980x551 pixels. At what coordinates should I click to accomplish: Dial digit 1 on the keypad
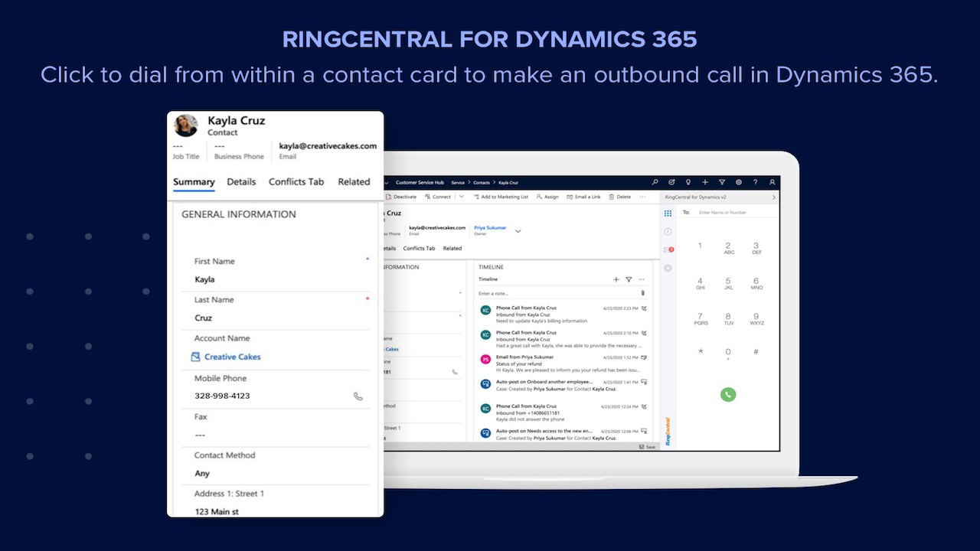tap(700, 246)
